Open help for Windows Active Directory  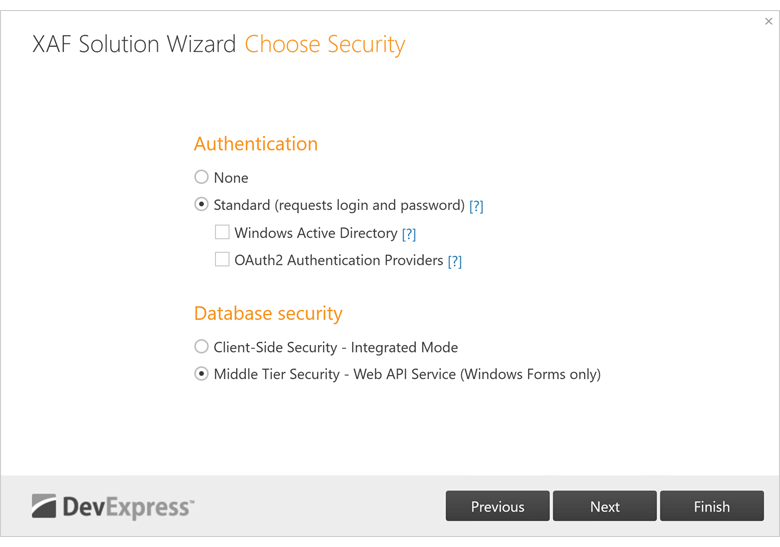click(408, 234)
